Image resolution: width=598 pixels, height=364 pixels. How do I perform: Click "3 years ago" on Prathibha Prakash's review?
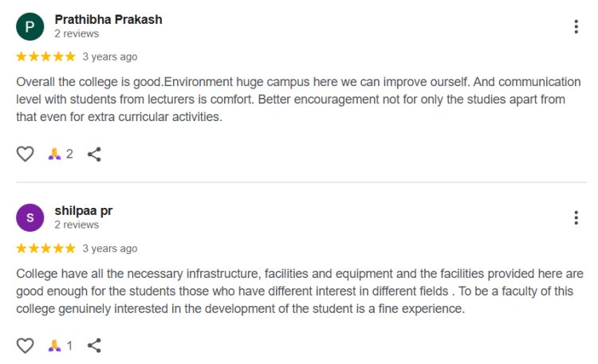(x=110, y=57)
